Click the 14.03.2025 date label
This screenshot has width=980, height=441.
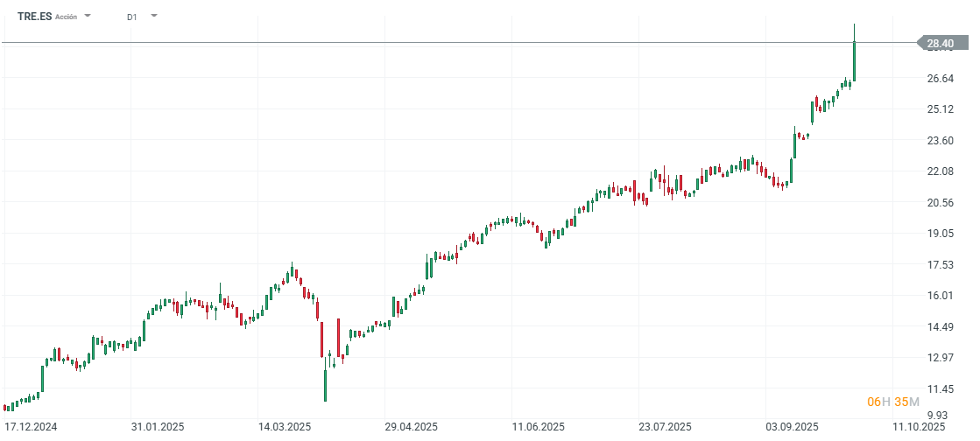(285, 427)
